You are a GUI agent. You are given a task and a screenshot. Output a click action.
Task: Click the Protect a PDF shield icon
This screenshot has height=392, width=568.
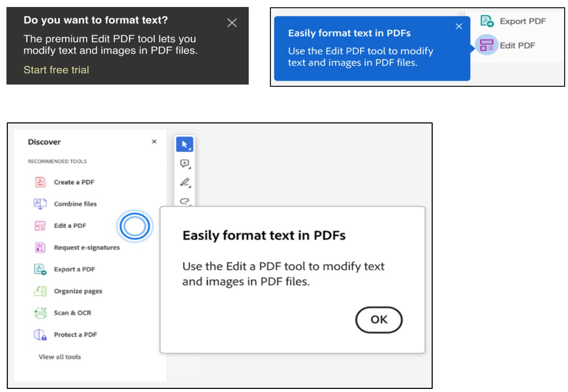coord(40,335)
